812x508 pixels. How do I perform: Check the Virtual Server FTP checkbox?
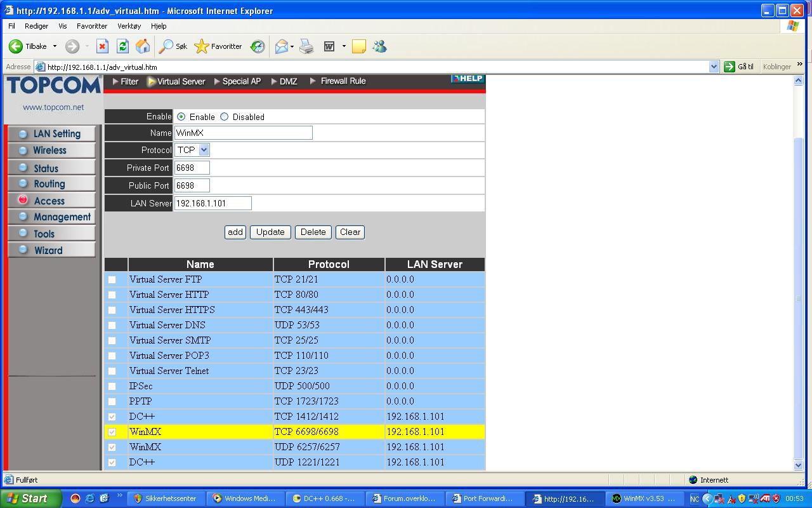[112, 279]
